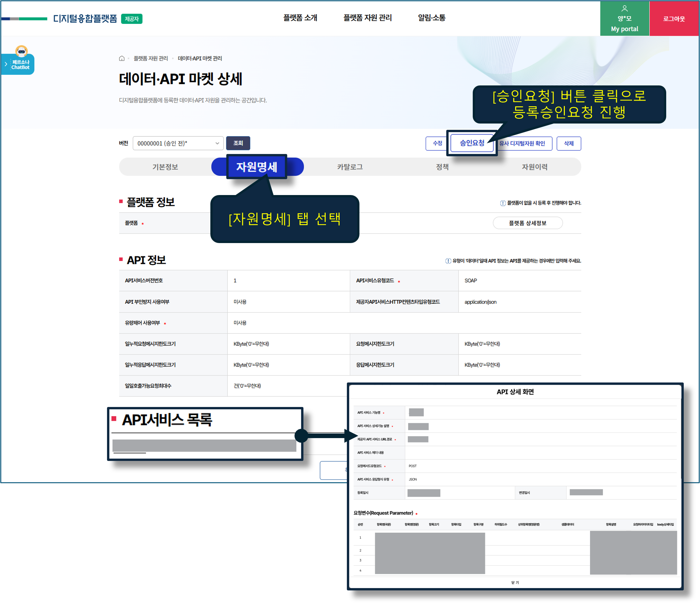
Task: Switch to the 자원명세 tab
Action: click(257, 167)
